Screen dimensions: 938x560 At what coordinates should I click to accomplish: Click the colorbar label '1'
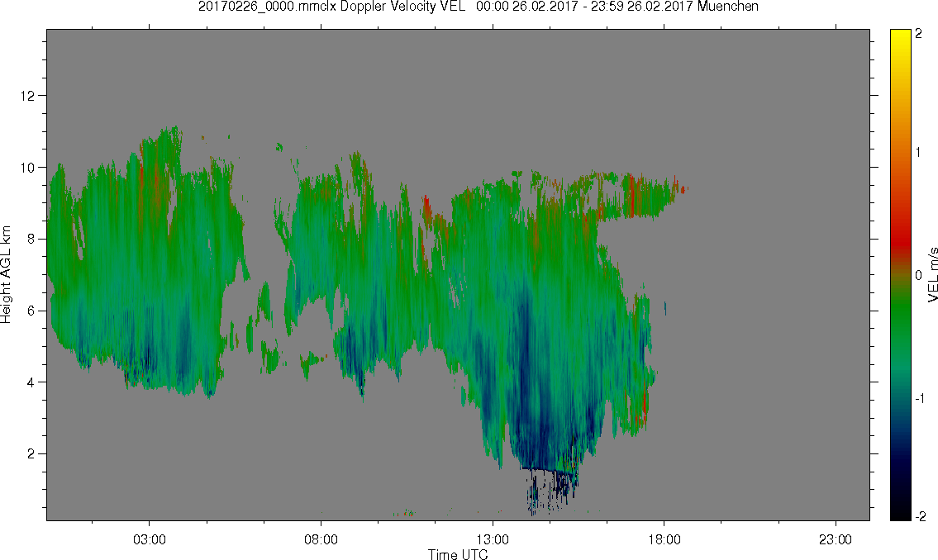tap(919, 153)
